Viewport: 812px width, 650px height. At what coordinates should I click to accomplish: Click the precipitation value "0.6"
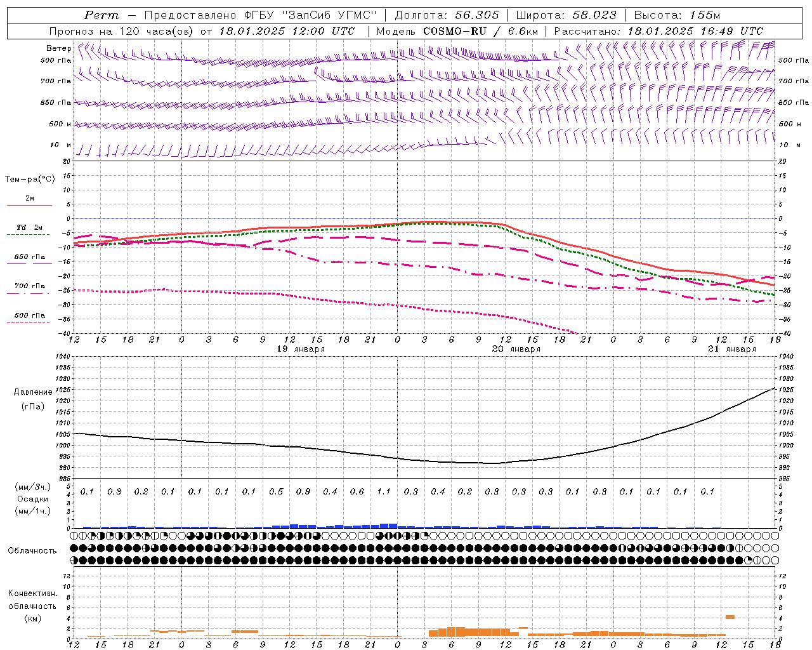[x=357, y=492]
